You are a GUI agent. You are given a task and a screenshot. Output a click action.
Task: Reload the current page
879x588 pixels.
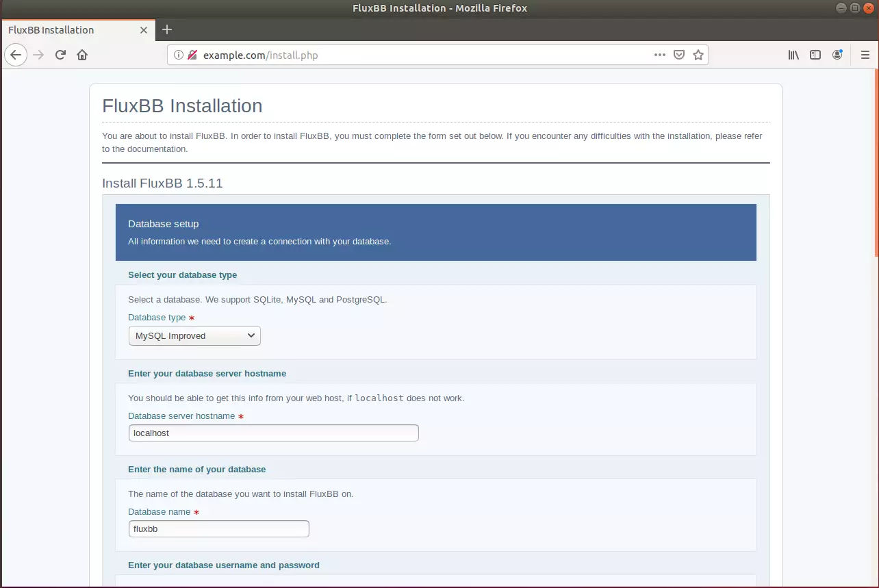point(60,55)
